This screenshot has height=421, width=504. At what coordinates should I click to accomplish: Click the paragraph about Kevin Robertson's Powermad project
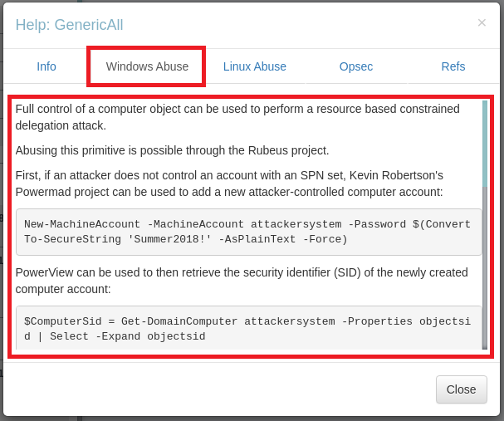pos(230,184)
